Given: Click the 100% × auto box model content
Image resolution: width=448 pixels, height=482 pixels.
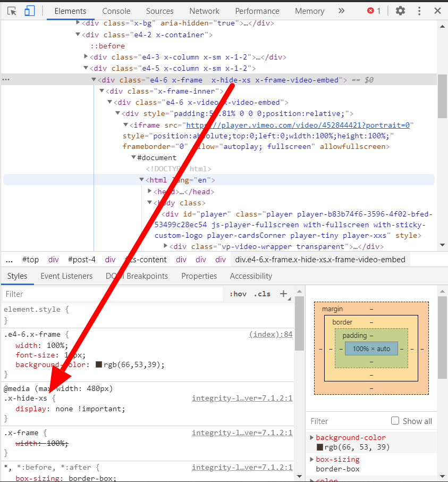Looking at the screenshot, I should (371, 348).
